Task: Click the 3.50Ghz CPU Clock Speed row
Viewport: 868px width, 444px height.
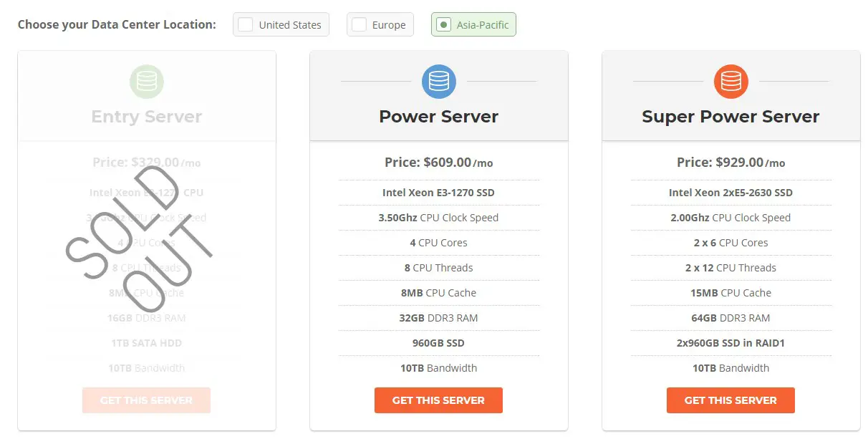Action: pos(439,218)
